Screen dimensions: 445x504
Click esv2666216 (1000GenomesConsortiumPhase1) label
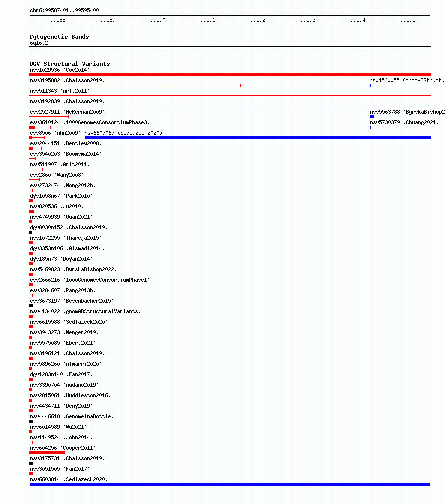90,280
